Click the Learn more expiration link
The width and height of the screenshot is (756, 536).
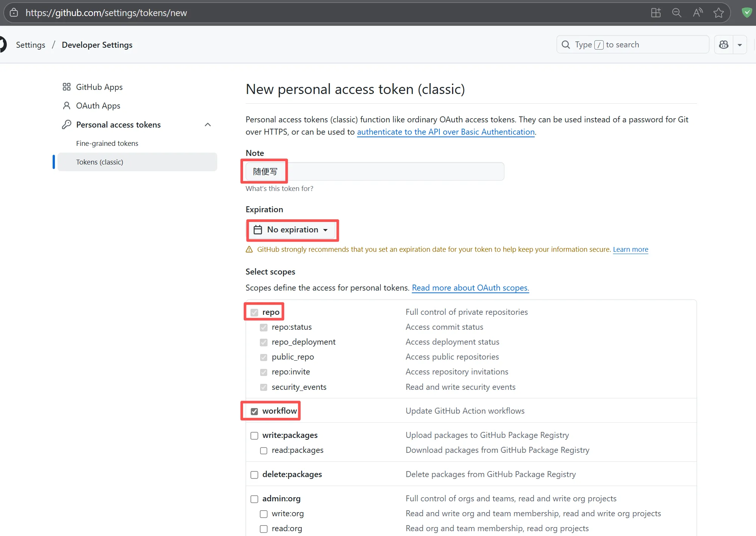(x=630, y=250)
